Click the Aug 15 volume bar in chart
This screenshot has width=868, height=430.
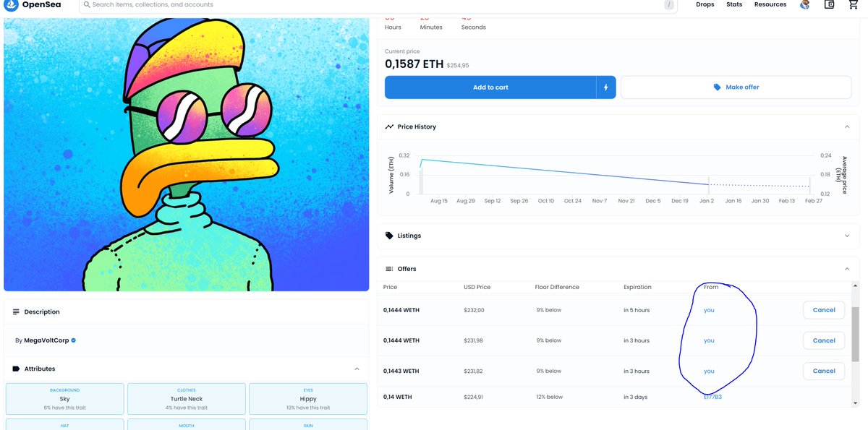point(421,181)
